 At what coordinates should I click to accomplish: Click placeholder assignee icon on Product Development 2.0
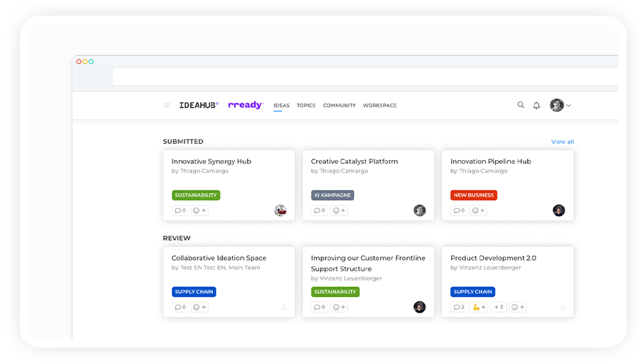[562, 307]
